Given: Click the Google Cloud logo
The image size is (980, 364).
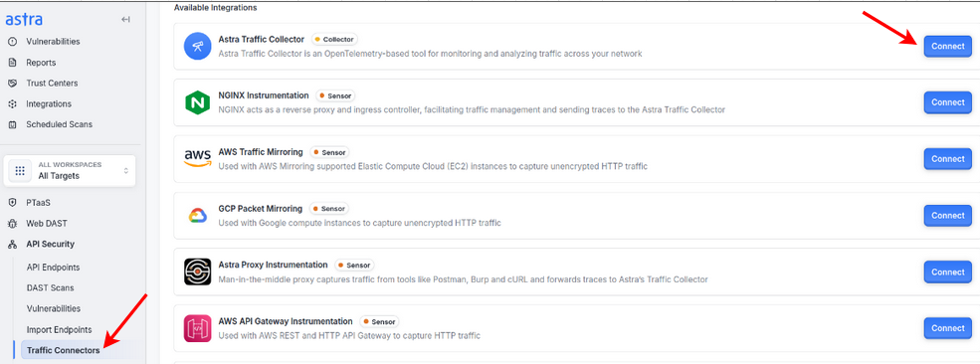Looking at the screenshot, I should coord(198,216).
